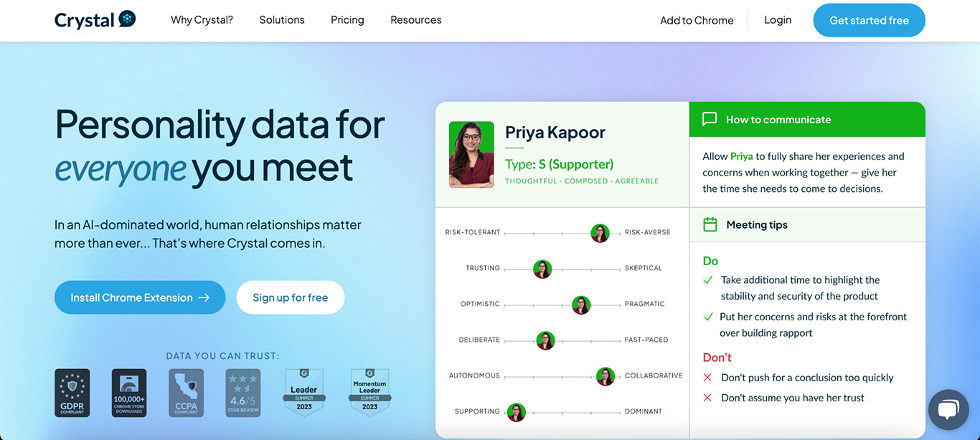Click checkmark beside 'Take additional time'
The image size is (980, 440).
click(x=708, y=280)
